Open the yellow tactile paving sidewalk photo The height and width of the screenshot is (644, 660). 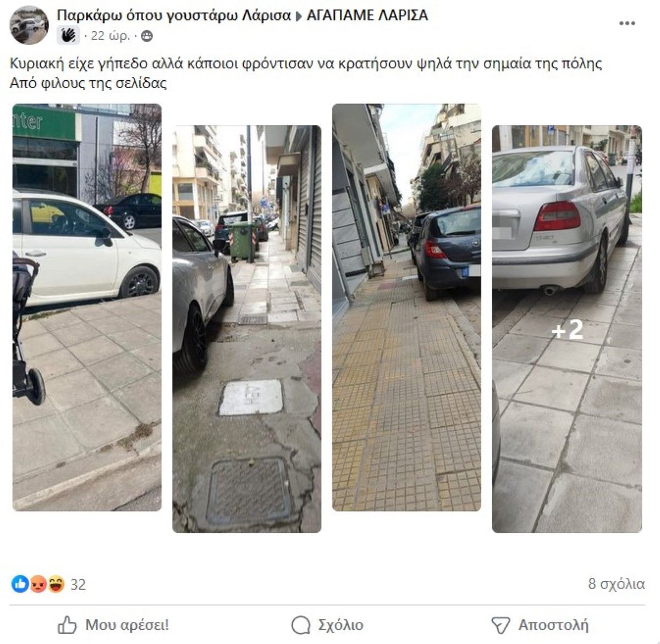pyautogui.click(x=406, y=307)
